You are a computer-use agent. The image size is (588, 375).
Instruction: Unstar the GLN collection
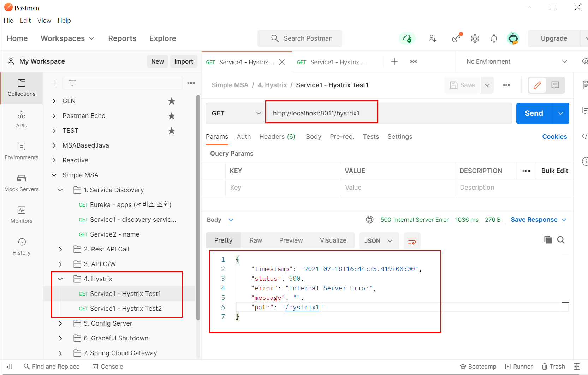[172, 101]
